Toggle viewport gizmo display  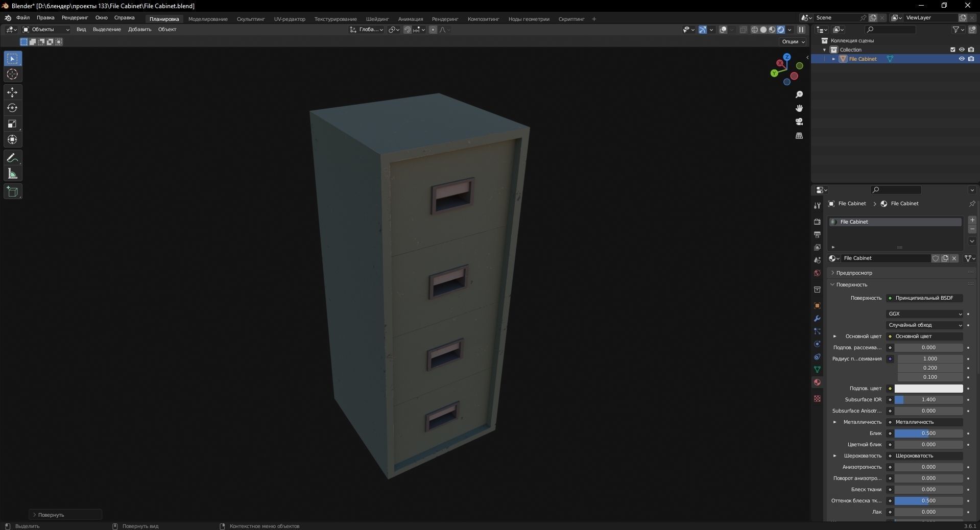click(703, 30)
